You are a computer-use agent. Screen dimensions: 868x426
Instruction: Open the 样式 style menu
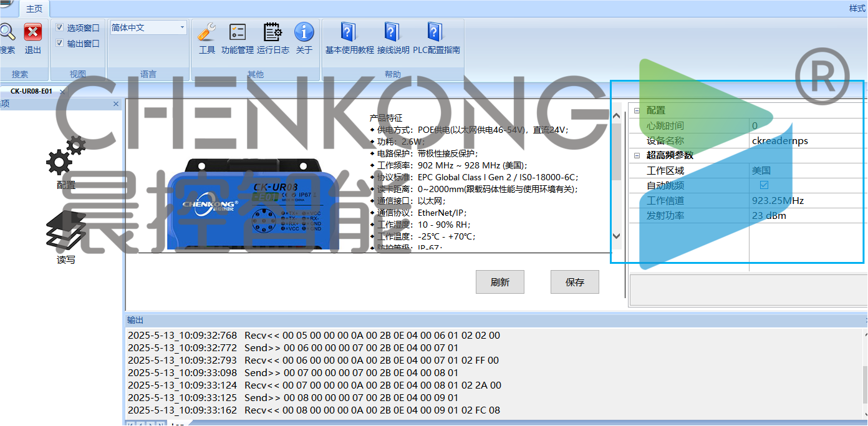tap(857, 8)
